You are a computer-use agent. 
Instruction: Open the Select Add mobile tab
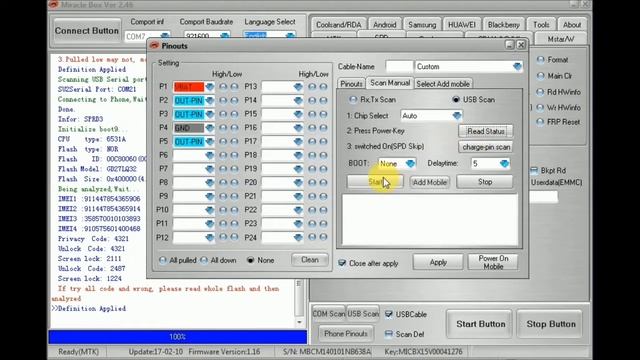pyautogui.click(x=443, y=84)
